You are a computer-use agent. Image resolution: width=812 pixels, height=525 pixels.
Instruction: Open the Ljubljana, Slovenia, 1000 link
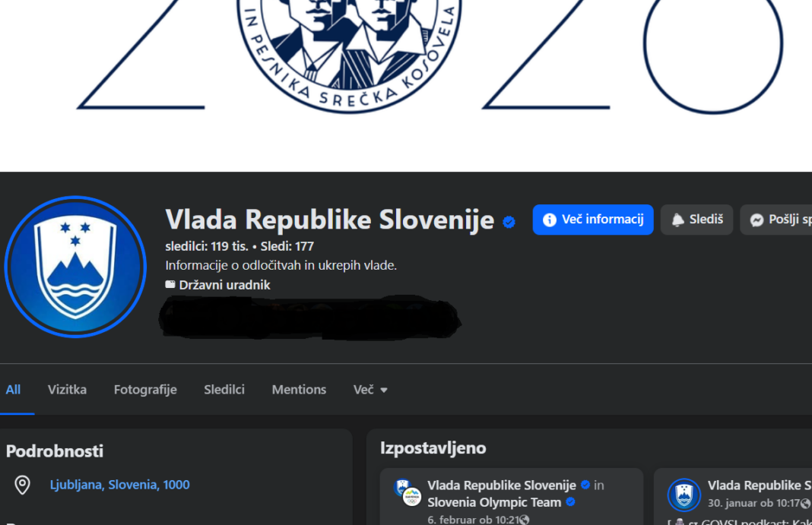point(119,485)
